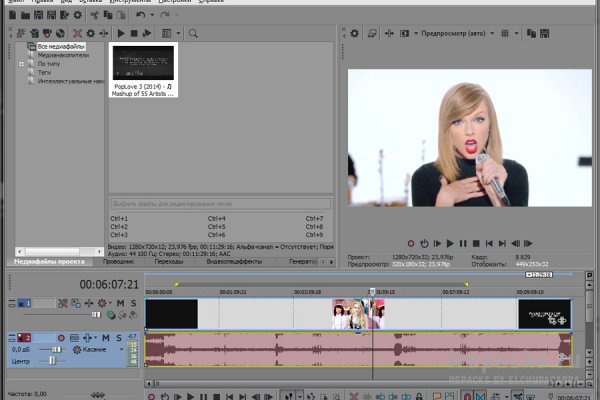Click the timeline vertical scroll up arrow
Viewport: 600px width, 400px height.
click(x=590, y=285)
